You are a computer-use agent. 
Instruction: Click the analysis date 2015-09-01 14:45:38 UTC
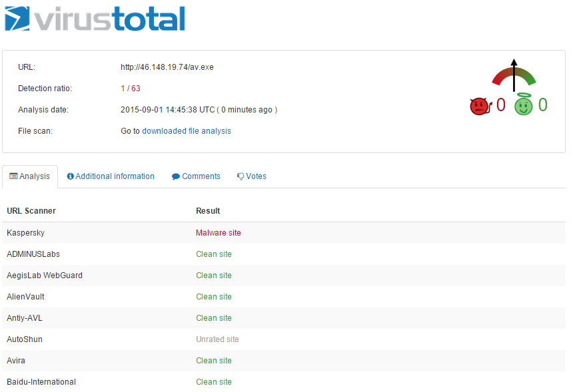click(x=168, y=110)
